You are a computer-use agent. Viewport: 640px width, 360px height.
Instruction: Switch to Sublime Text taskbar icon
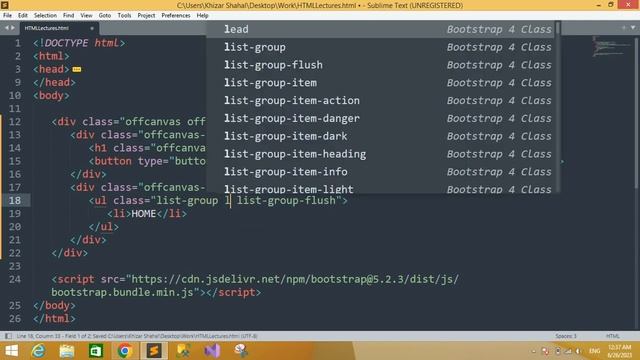tap(154, 351)
